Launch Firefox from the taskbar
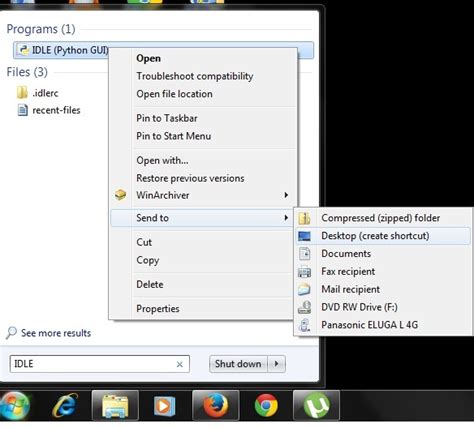Screen dimensions: 474x428 point(216,406)
